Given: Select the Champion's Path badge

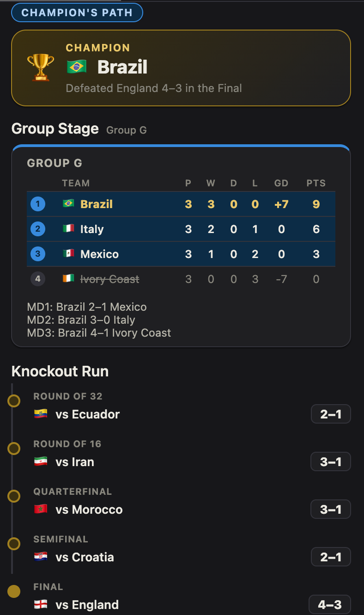Looking at the screenshot, I should [77, 12].
